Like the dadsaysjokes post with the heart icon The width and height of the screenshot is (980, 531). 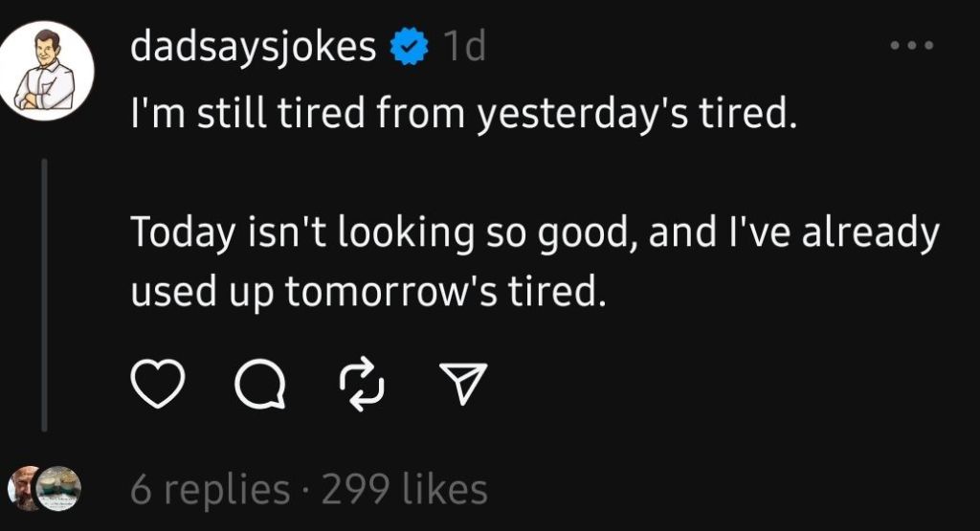[155, 386]
